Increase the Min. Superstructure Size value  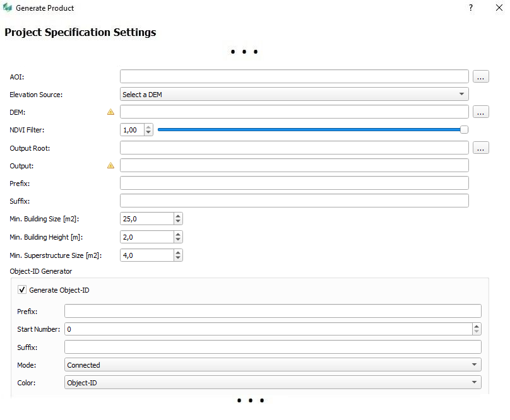(x=178, y=252)
